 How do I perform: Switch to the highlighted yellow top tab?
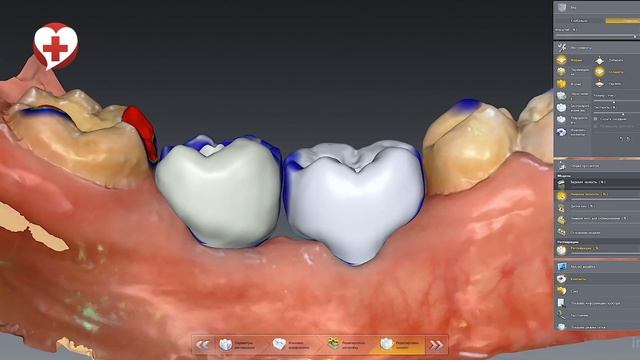point(623,20)
